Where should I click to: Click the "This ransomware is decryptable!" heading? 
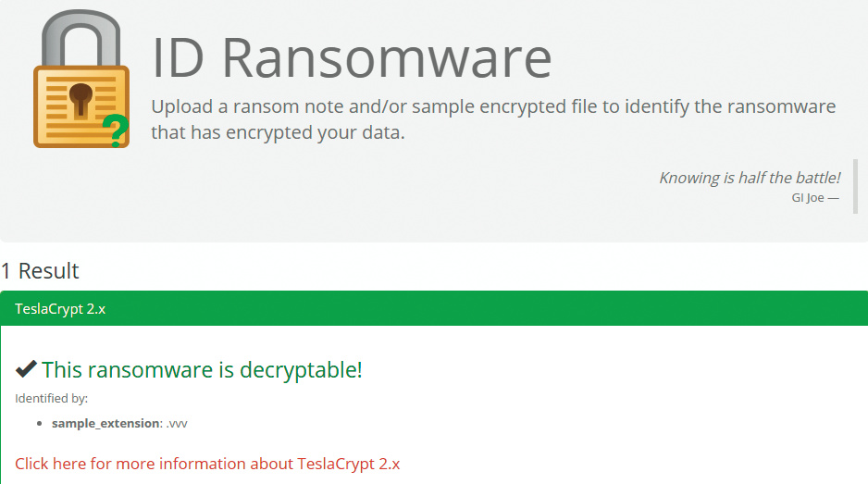[x=202, y=370]
